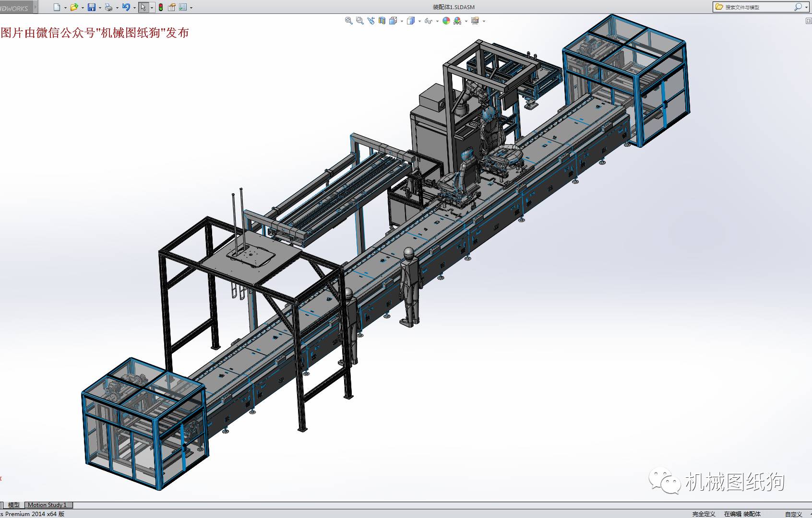Expand the task pane collapse button
The height and width of the screenshot is (518, 812).
[x=808, y=21]
